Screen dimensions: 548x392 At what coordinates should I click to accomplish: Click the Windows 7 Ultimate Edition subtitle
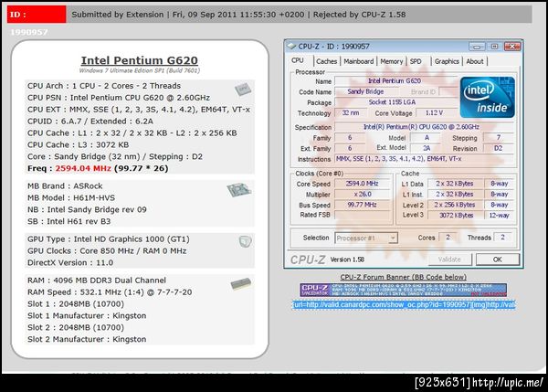(140, 70)
